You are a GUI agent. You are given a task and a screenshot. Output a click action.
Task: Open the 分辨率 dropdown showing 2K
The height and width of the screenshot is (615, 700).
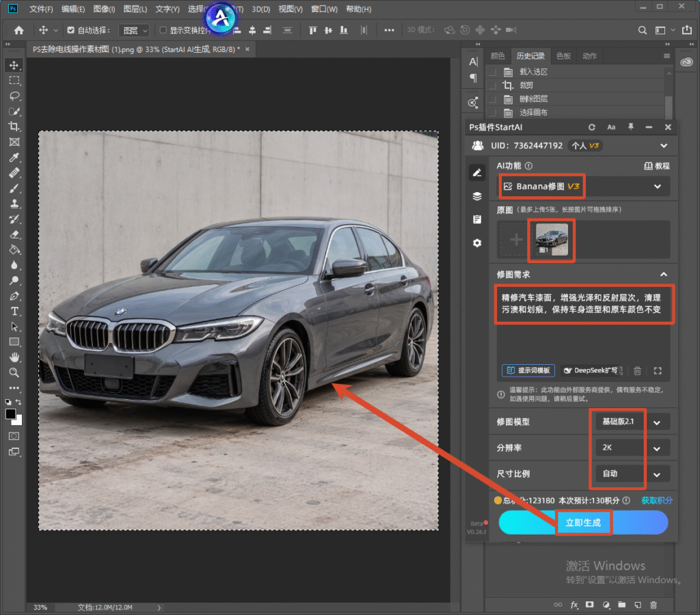[x=632, y=448]
